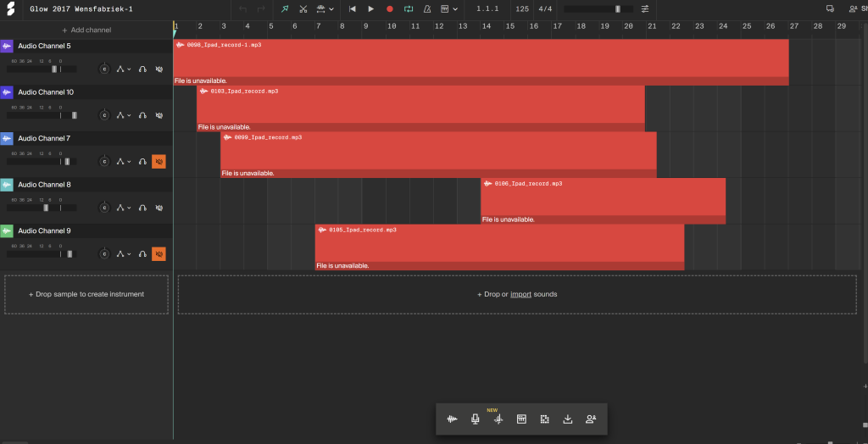The height and width of the screenshot is (444, 868).
Task: Open the microphone recording tool in bottom toolbar
Action: pyautogui.click(x=476, y=419)
